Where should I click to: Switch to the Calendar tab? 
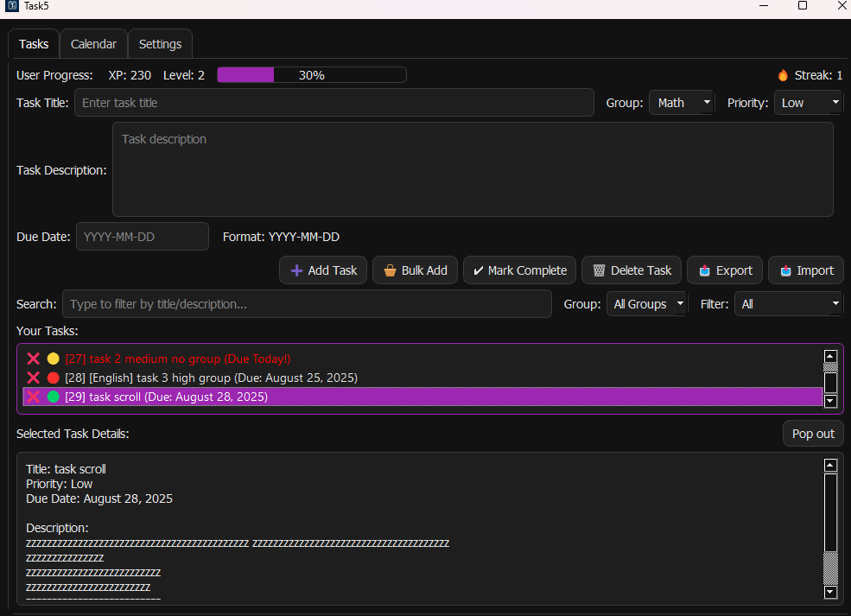tap(93, 44)
